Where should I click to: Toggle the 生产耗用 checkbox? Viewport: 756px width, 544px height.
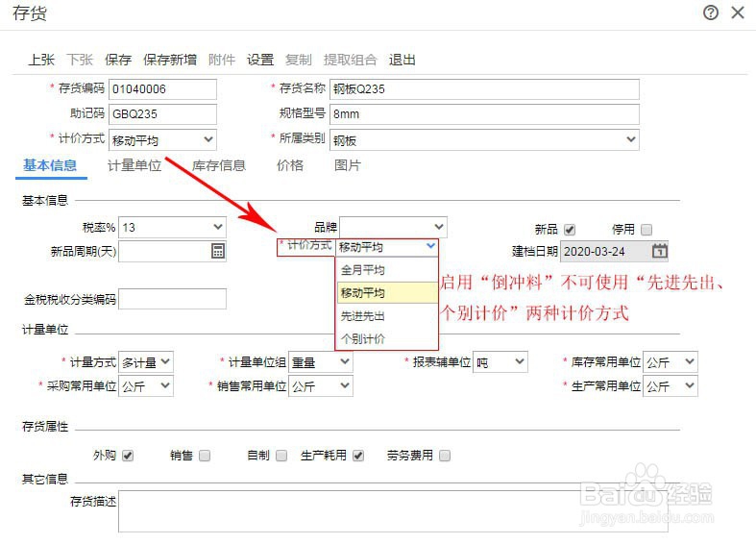click(358, 456)
